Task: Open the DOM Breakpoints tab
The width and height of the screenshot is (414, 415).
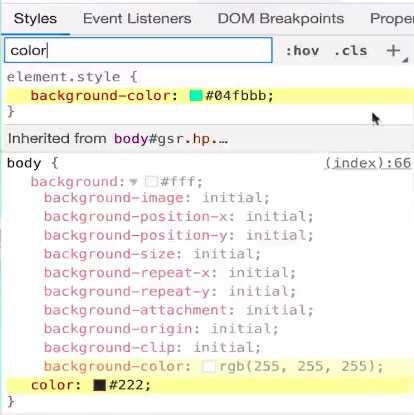Action: 281,19
